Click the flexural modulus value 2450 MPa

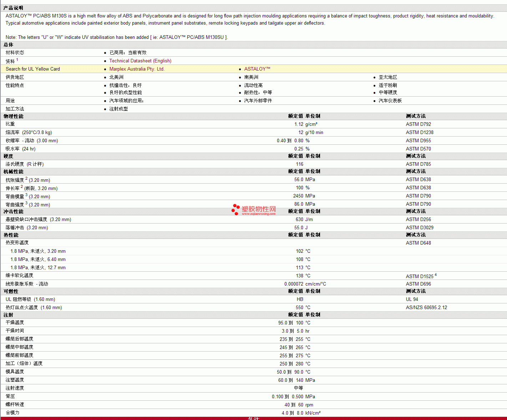(304, 196)
